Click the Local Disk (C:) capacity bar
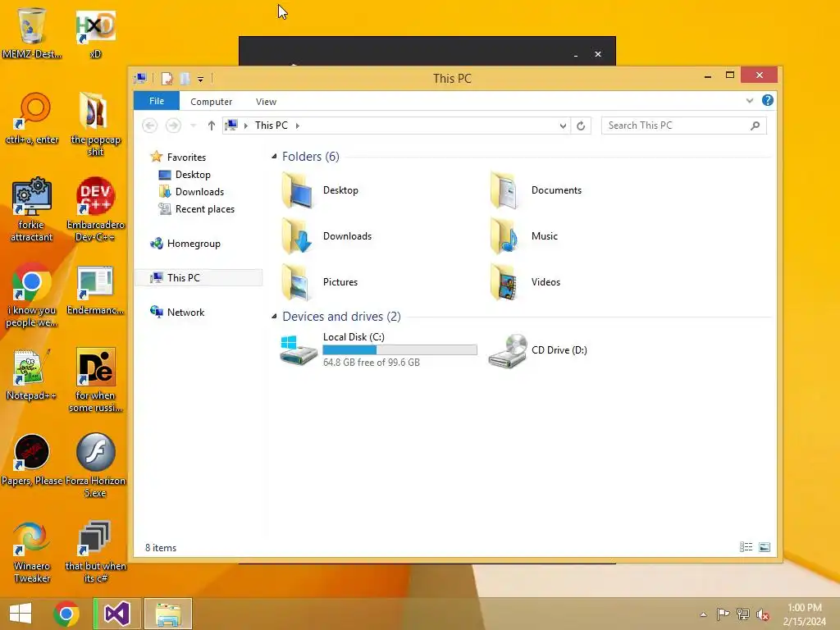The width and height of the screenshot is (840, 630). point(399,349)
